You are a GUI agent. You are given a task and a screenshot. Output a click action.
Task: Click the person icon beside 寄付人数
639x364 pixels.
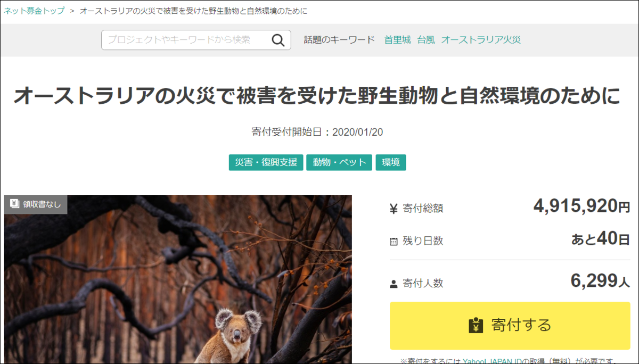pos(394,284)
